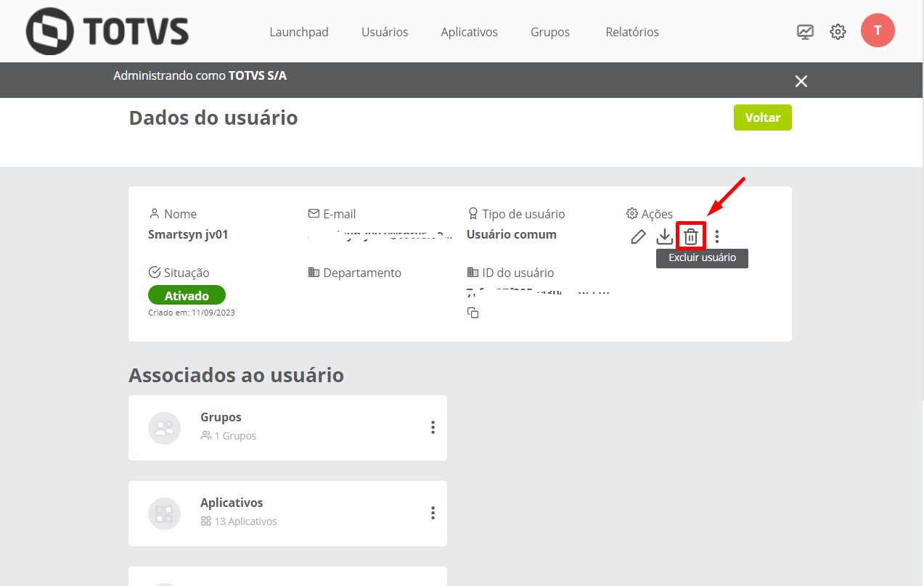Close the 'Administrando como' banner
Viewport: 924px width, 586px height.
click(x=801, y=81)
